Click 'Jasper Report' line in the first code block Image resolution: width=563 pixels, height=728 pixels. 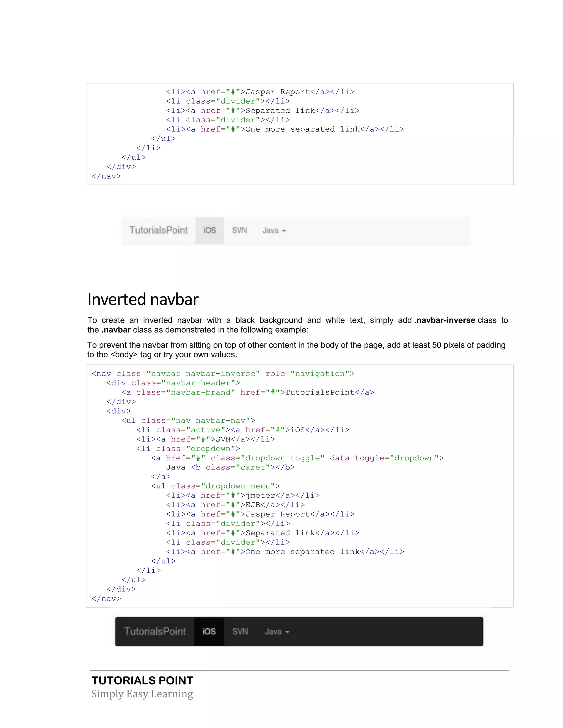point(261,92)
